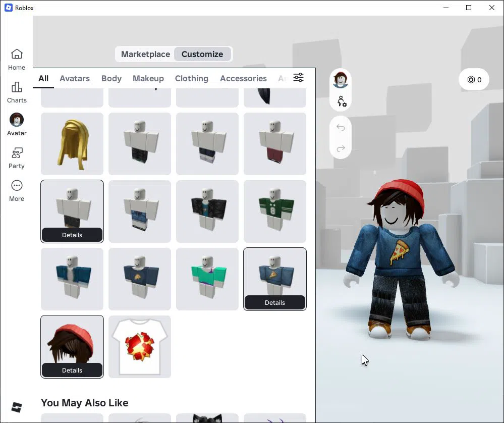Click the redo arrow icon
Image resolution: width=504 pixels, height=423 pixels.
pyautogui.click(x=341, y=148)
